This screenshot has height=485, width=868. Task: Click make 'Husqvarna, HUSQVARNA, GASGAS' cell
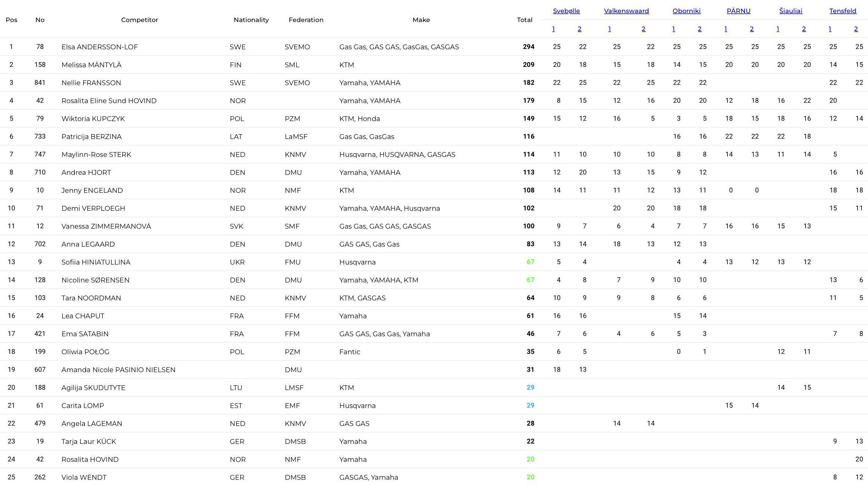click(x=397, y=154)
